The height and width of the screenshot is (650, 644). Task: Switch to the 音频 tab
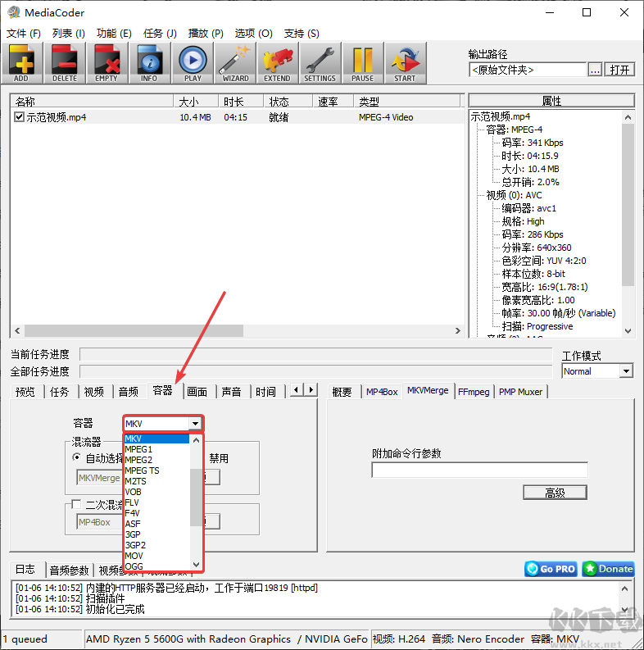(x=129, y=392)
